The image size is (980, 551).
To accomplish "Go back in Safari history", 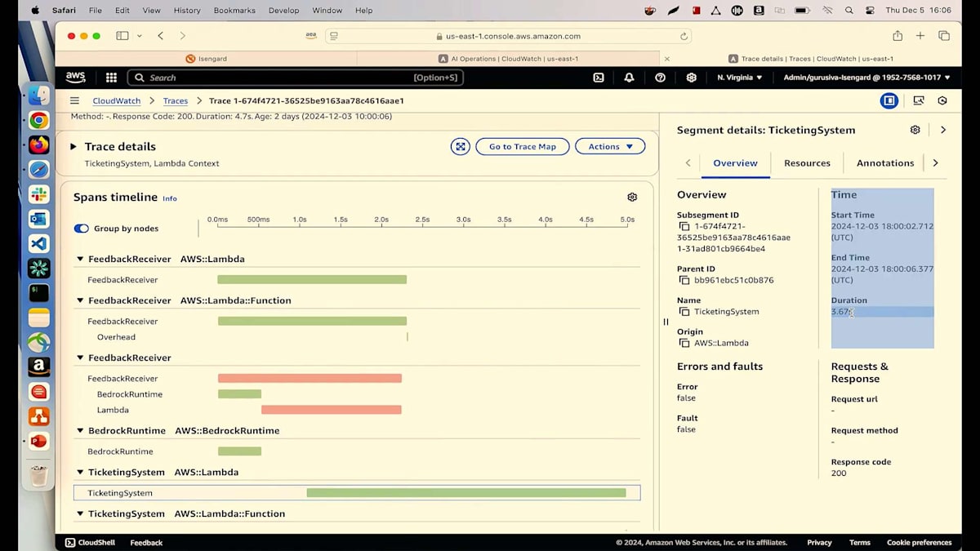I will click(x=160, y=36).
